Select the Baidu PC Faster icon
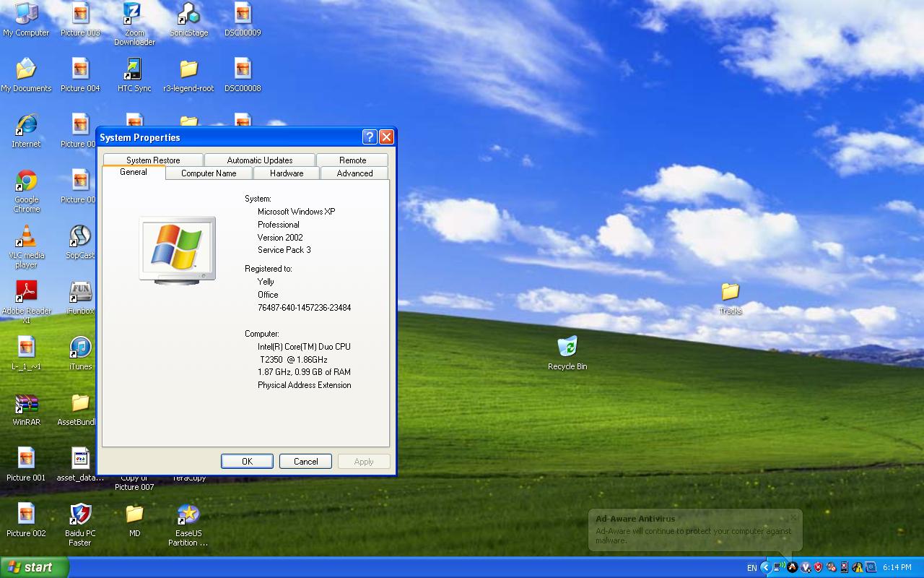 pyautogui.click(x=80, y=525)
